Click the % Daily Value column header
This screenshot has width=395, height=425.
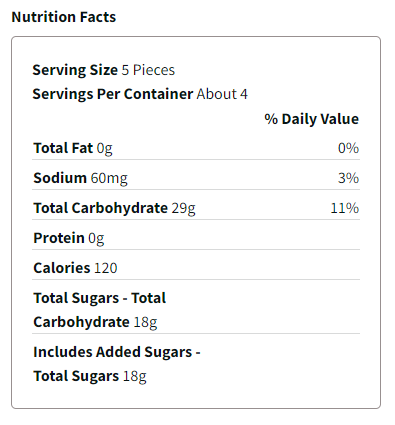point(312,119)
